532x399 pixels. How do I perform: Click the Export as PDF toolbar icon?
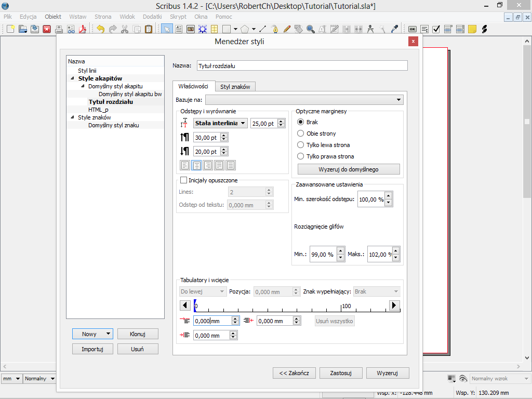tap(82, 29)
